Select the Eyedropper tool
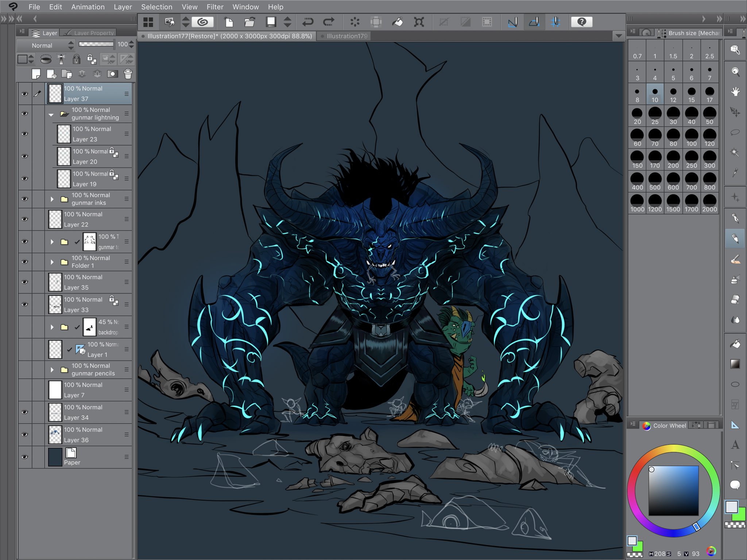 coord(735,172)
